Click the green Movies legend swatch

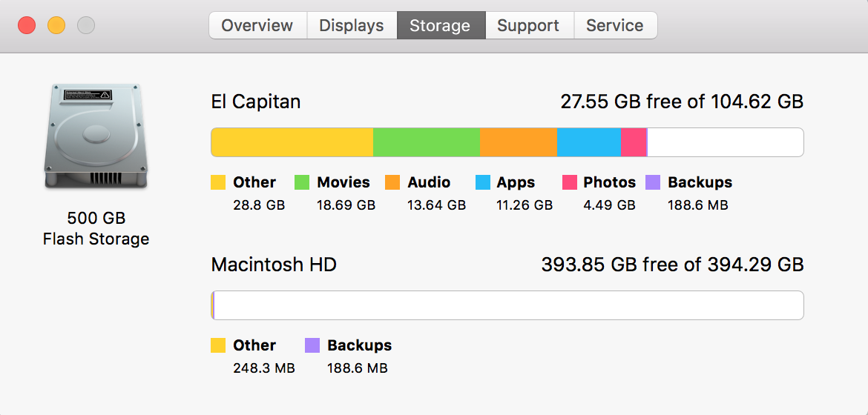pyautogui.click(x=302, y=182)
